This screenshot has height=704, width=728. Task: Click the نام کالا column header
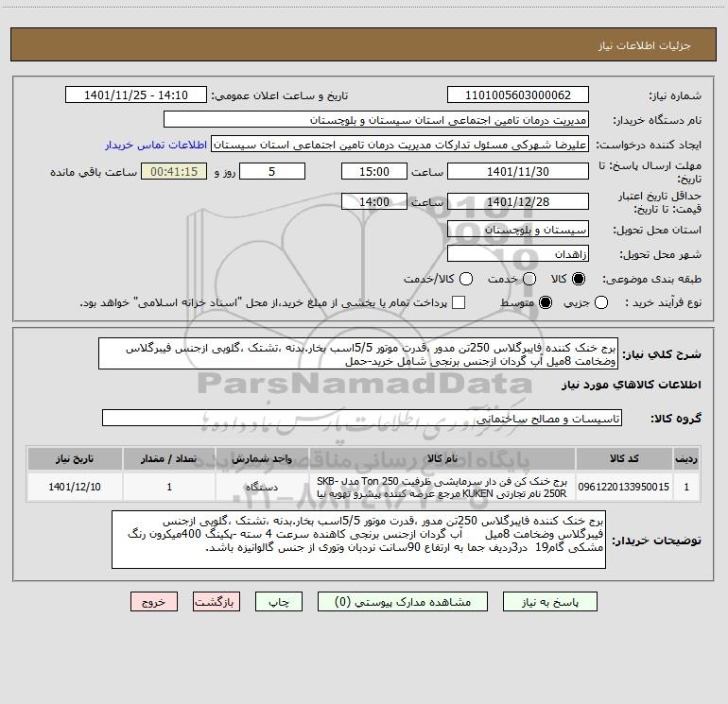(x=442, y=458)
